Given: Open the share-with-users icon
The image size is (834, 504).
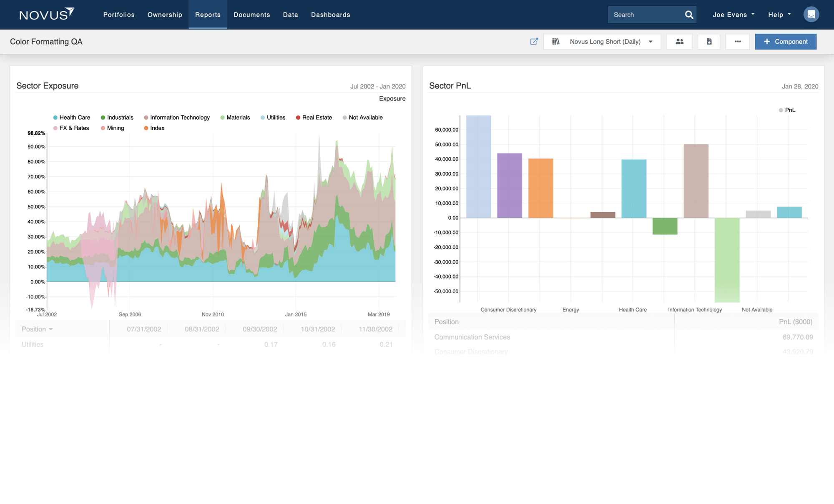Looking at the screenshot, I should click(x=679, y=41).
